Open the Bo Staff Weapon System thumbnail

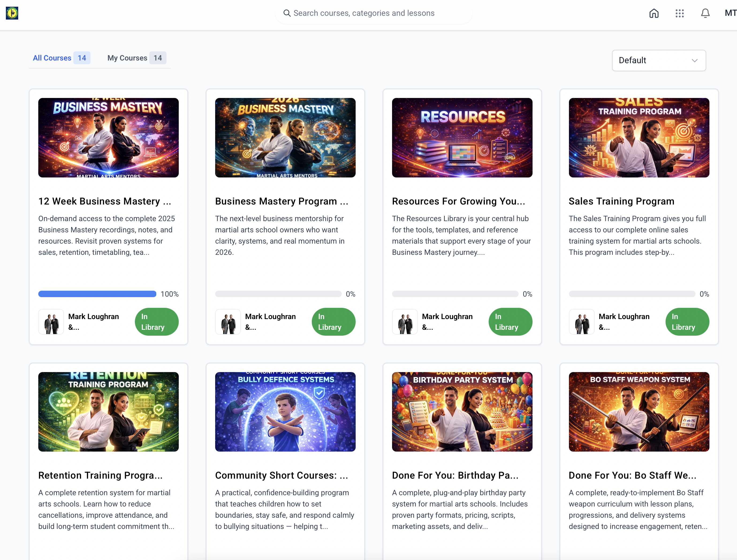(x=639, y=412)
